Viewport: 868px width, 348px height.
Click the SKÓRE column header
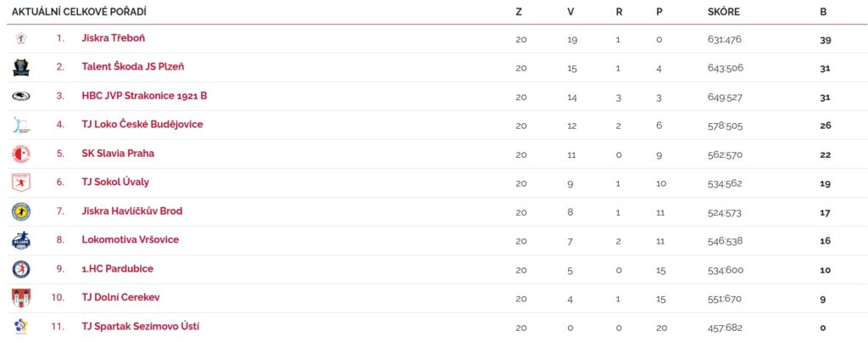pyautogui.click(x=723, y=12)
